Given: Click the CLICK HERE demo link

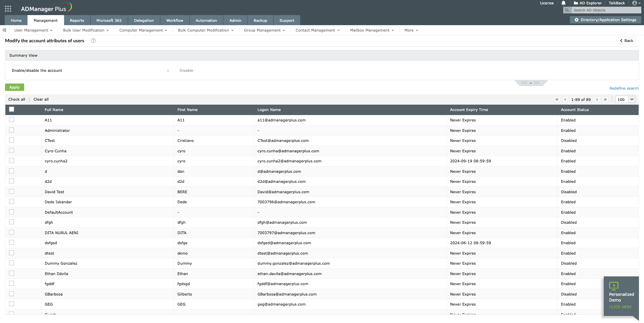Looking at the screenshot, I should click(620, 307).
